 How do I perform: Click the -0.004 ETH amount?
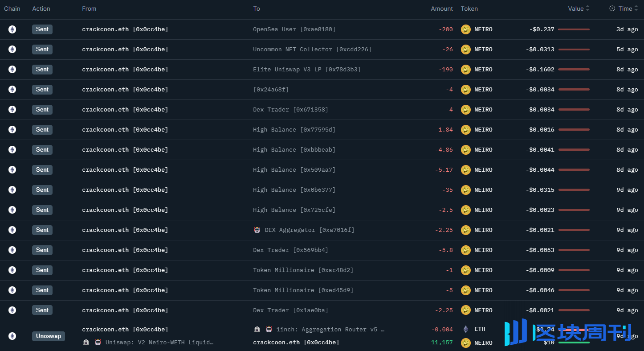[x=442, y=330]
